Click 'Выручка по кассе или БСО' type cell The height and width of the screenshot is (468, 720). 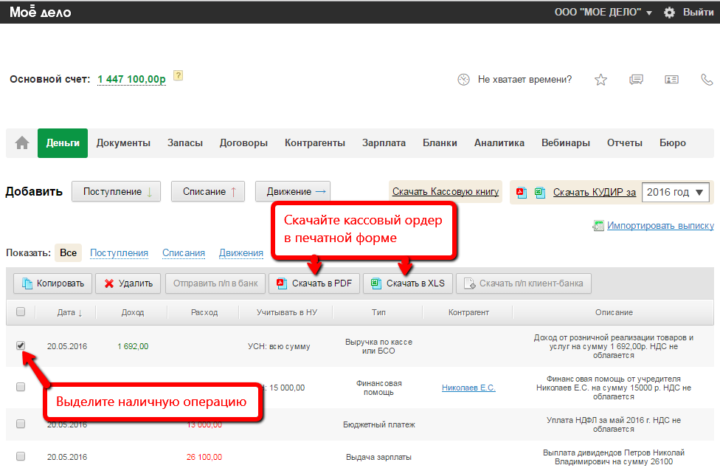click(x=378, y=346)
